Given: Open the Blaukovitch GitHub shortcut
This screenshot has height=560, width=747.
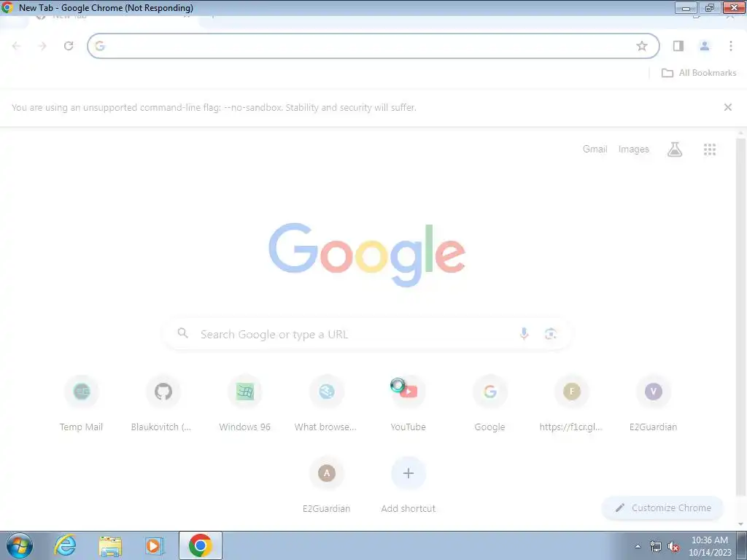Looking at the screenshot, I should point(163,403).
